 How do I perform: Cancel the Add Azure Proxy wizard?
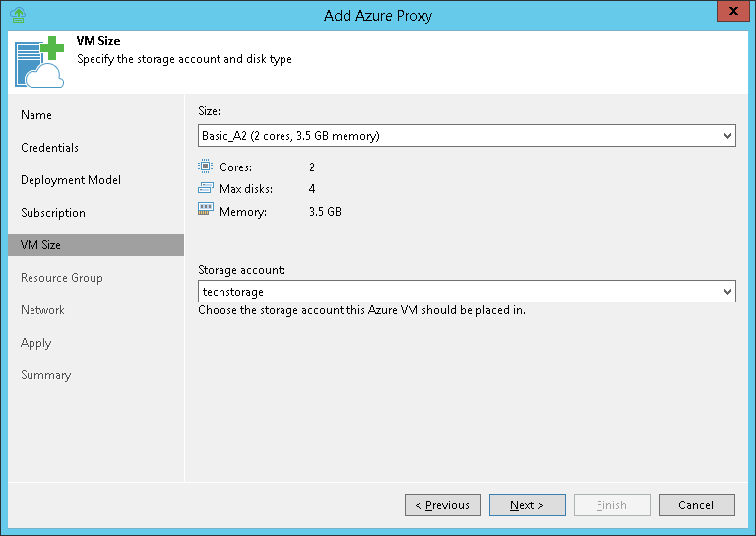click(x=695, y=505)
